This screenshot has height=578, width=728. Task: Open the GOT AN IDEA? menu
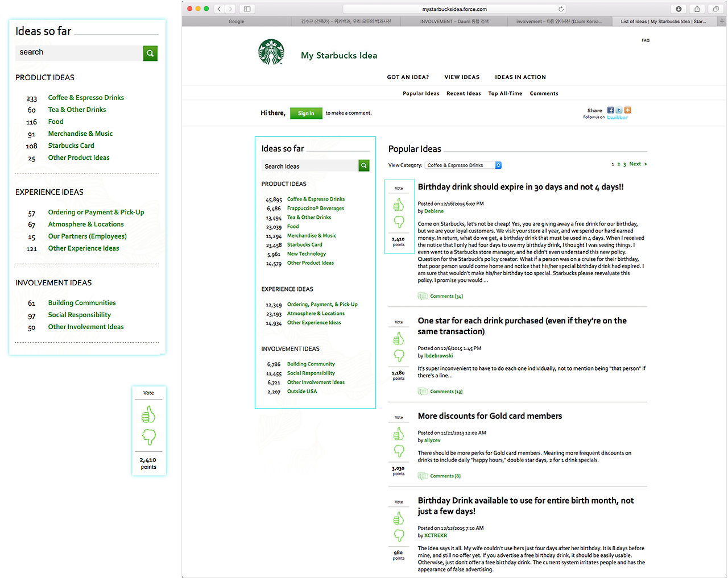(x=408, y=77)
